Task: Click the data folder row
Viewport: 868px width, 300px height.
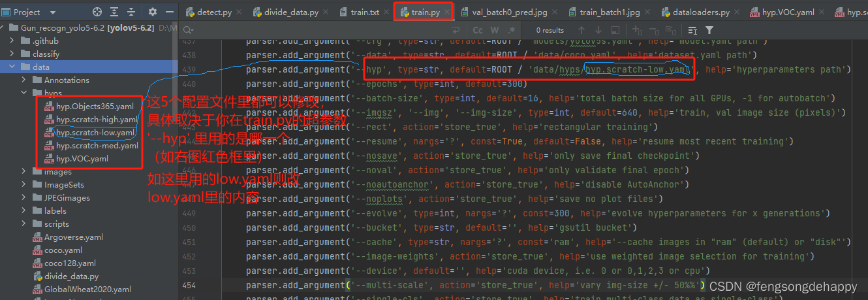Action: pos(89,67)
